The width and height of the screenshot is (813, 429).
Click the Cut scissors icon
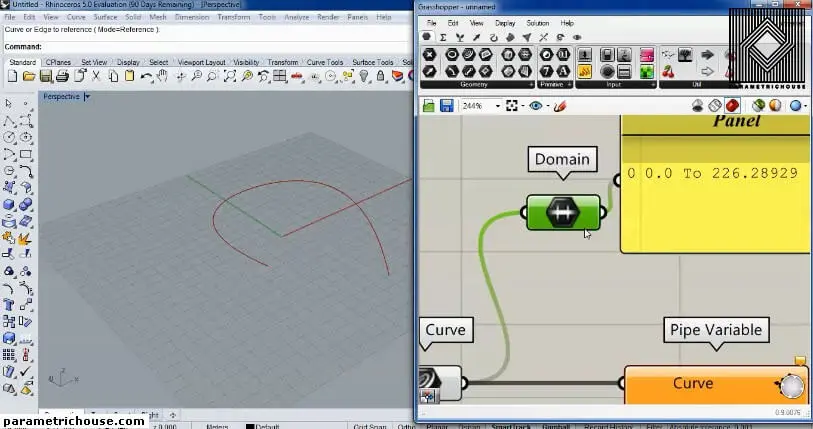click(x=96, y=76)
